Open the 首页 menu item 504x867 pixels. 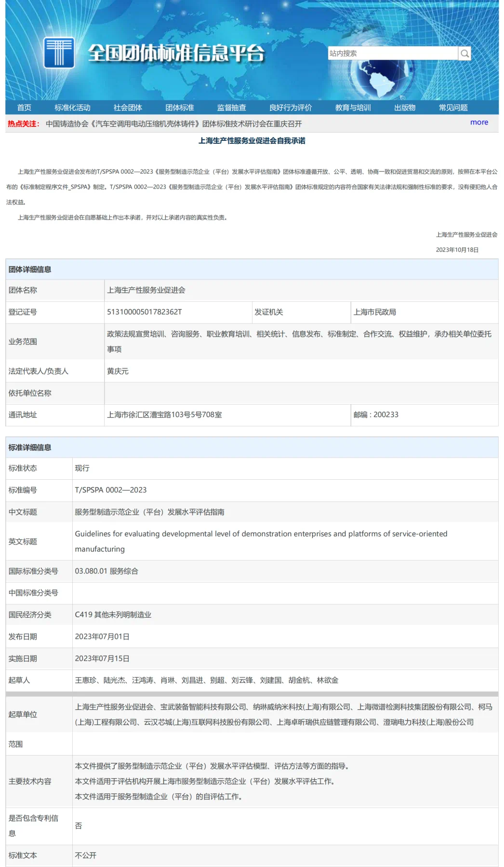pyautogui.click(x=24, y=108)
